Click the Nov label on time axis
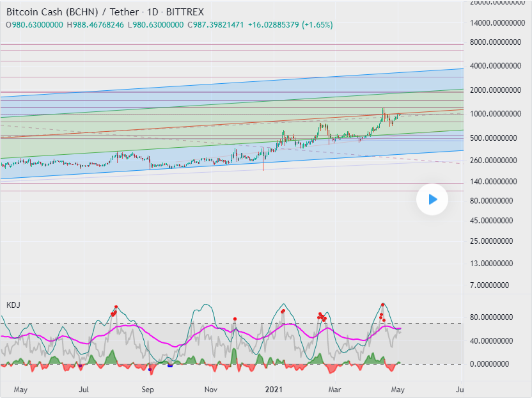This screenshot has height=398, width=532. click(x=212, y=388)
